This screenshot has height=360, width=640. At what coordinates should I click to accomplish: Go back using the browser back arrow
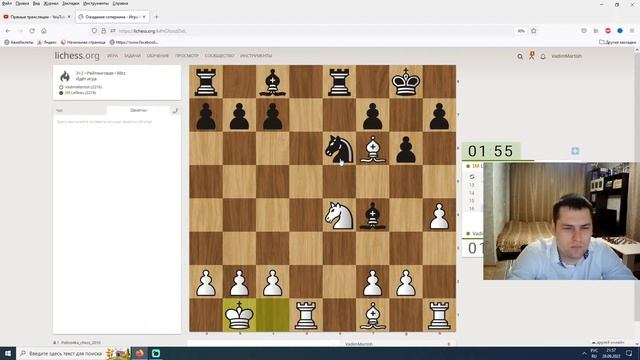pos(8,31)
